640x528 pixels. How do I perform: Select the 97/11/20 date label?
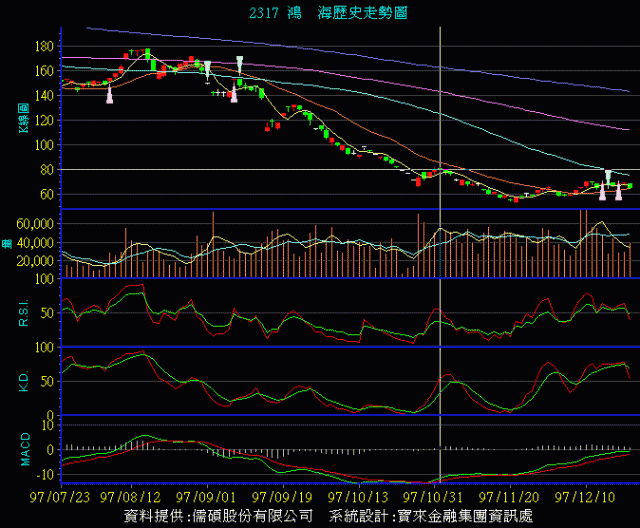pos(509,497)
